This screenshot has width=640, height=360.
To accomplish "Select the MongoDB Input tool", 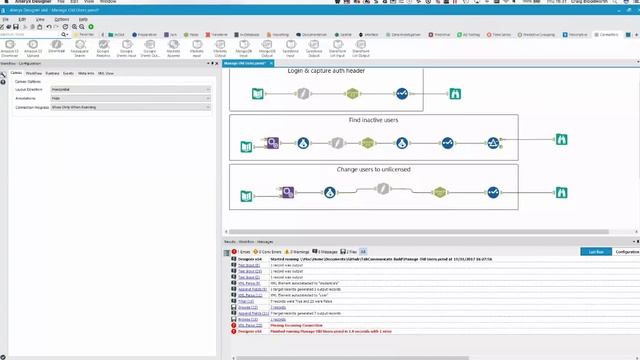I will [244, 48].
